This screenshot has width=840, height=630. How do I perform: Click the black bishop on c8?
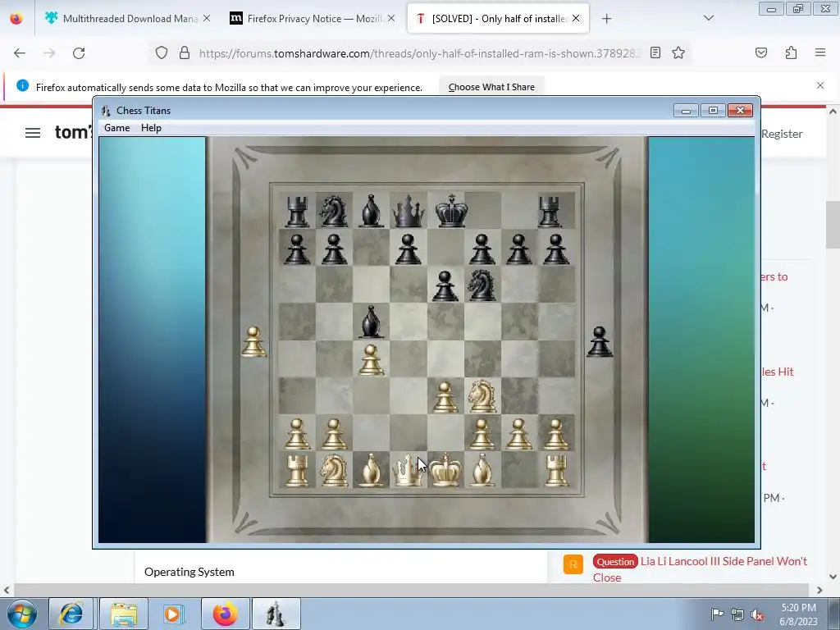pyautogui.click(x=371, y=211)
